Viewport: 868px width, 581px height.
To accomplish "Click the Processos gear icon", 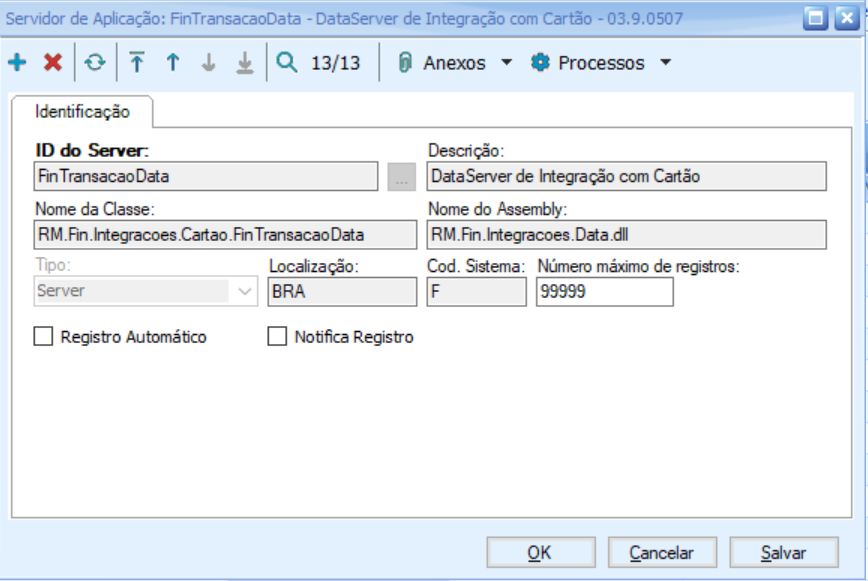I will [540, 63].
